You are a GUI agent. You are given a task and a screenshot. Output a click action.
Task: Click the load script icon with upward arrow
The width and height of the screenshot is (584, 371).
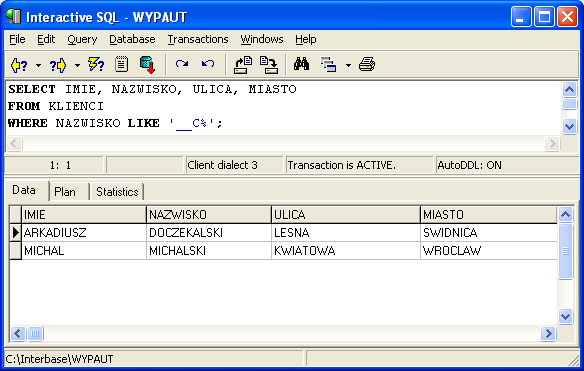[x=243, y=65]
